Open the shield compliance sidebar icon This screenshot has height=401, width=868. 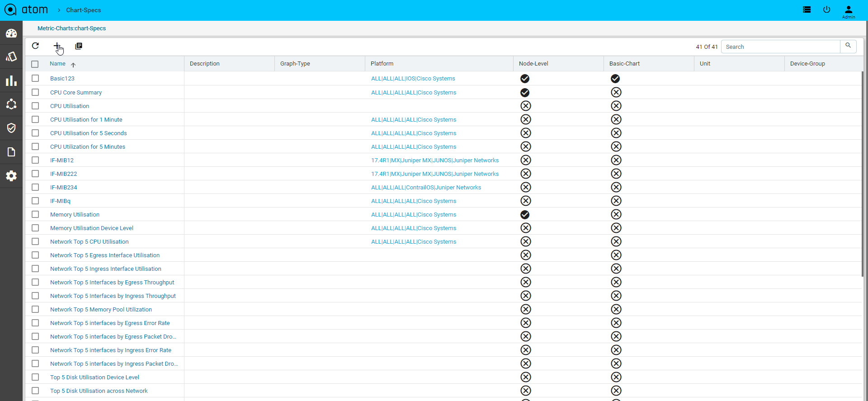pos(11,128)
